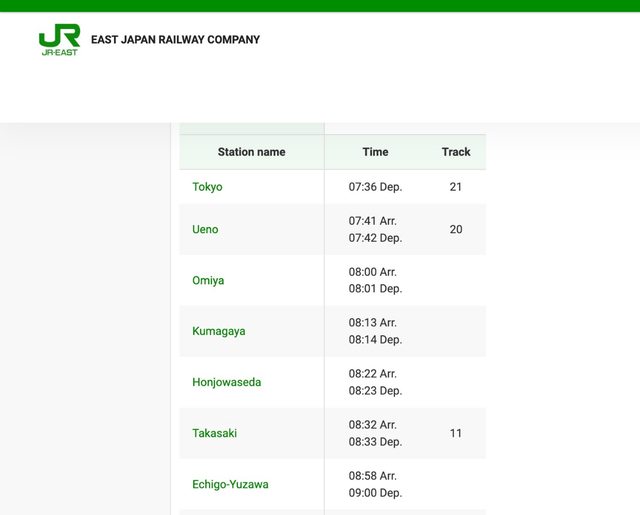
Task: Select Omiya's 08:00 arrival time
Action: coord(373,272)
